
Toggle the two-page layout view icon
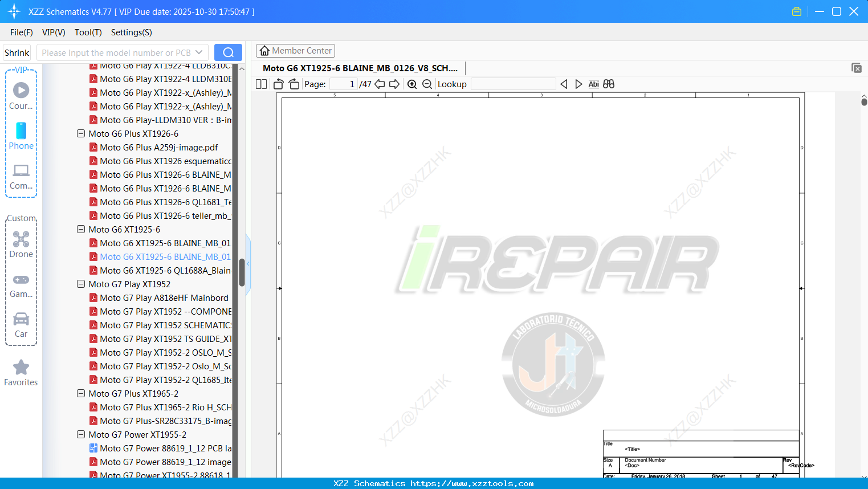[x=261, y=84]
